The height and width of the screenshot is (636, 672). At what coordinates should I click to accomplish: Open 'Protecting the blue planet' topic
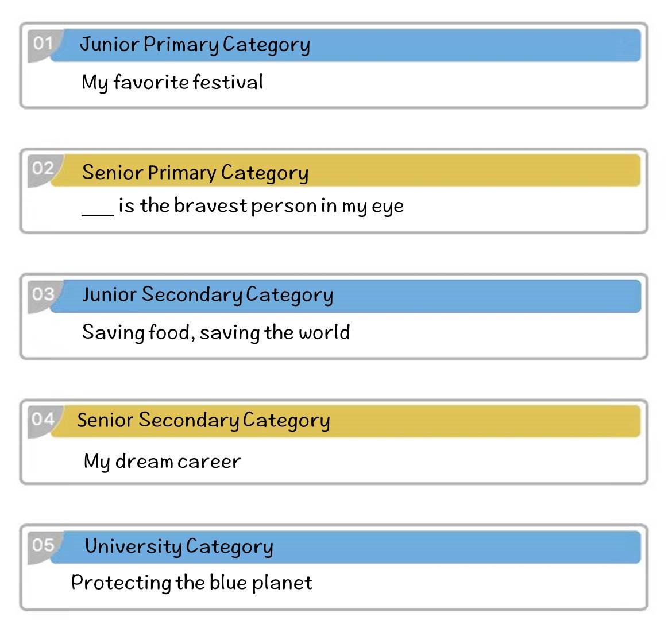(192, 583)
